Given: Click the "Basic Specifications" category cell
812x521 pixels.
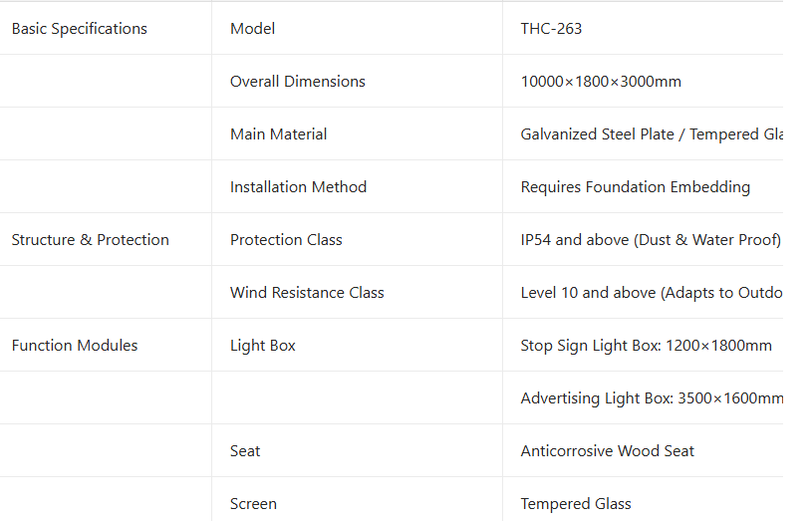Looking at the screenshot, I should tap(80, 29).
